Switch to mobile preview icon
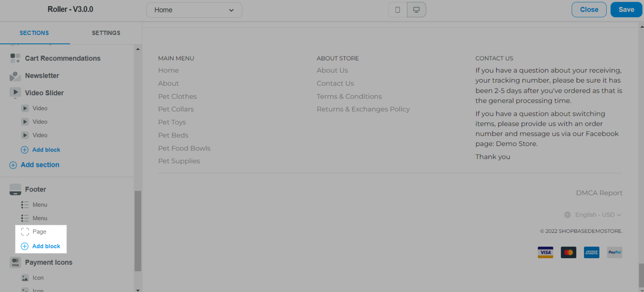 tap(398, 10)
